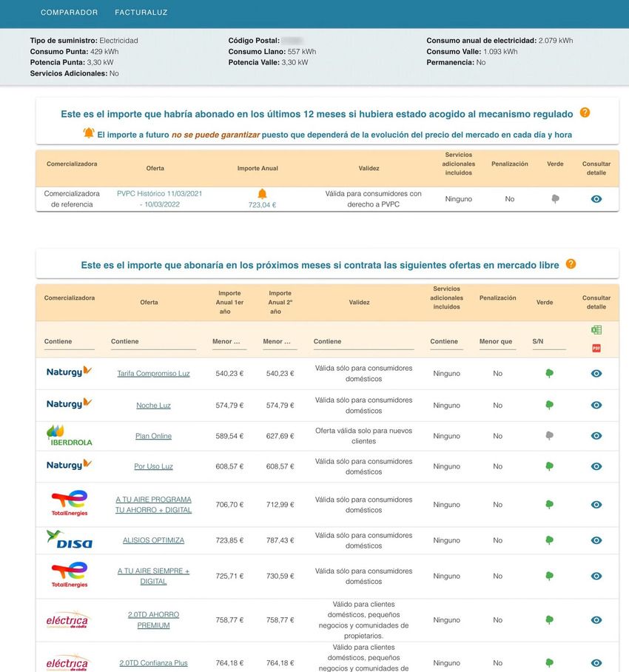
Task: Focus Importe Anual 1er año 'Menor' filter
Action: (x=229, y=342)
